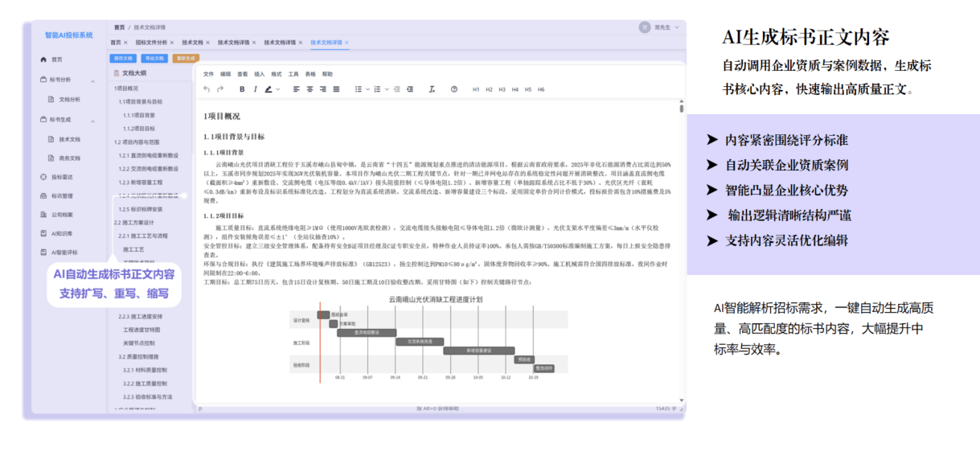980x468 pixels.
Task: Click the Undo arrow in editor toolbar
Action: 207,89
